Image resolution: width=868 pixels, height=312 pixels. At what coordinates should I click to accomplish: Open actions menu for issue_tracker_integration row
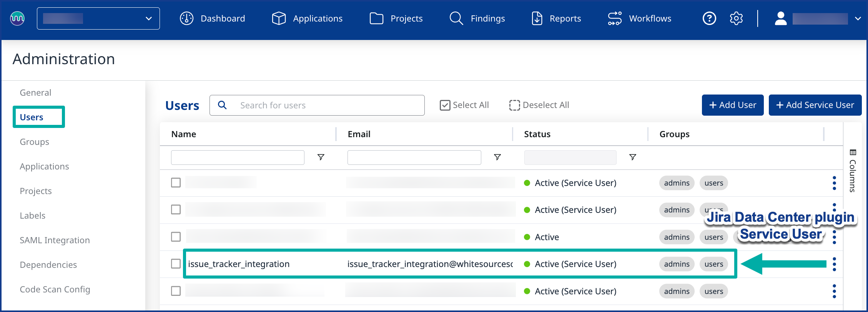pyautogui.click(x=834, y=264)
